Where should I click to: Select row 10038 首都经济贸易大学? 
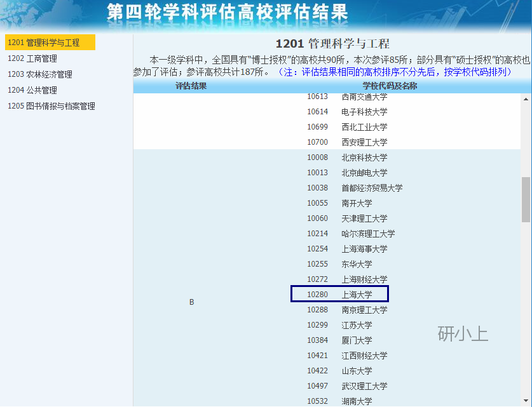[355, 188]
